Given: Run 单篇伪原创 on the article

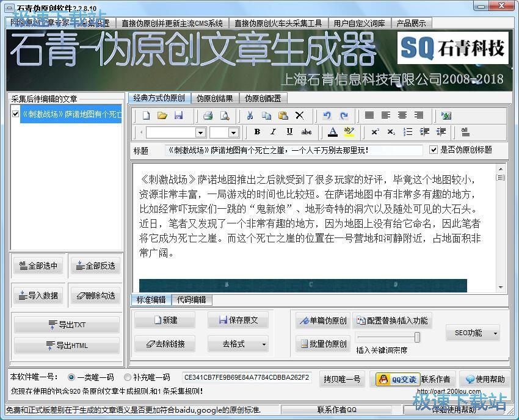Looking at the screenshot, I should pos(323,320).
